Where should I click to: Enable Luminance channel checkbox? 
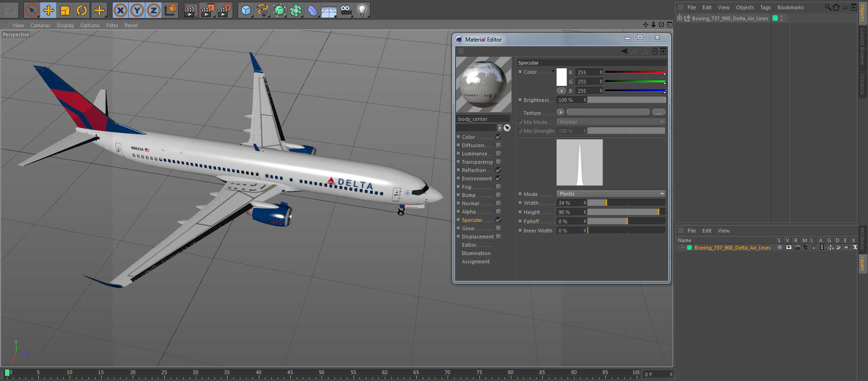[498, 154]
